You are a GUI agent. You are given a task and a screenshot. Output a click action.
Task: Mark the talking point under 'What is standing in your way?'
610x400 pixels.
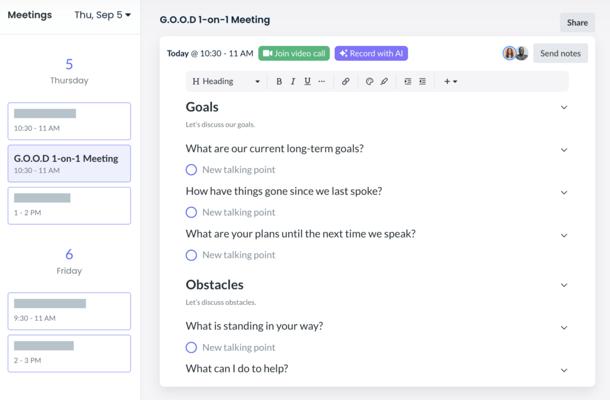click(x=191, y=347)
